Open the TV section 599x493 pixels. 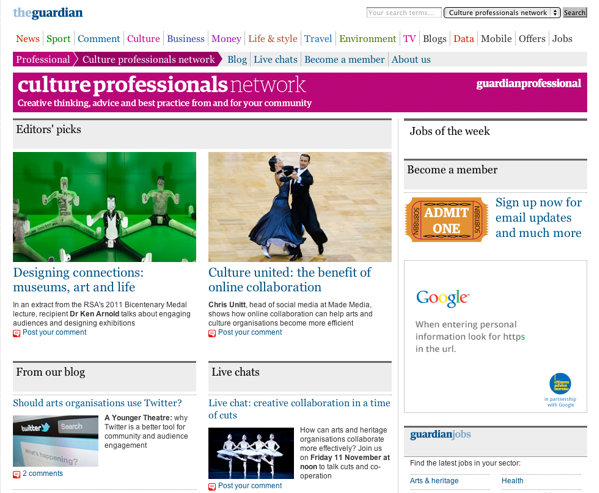click(x=409, y=39)
